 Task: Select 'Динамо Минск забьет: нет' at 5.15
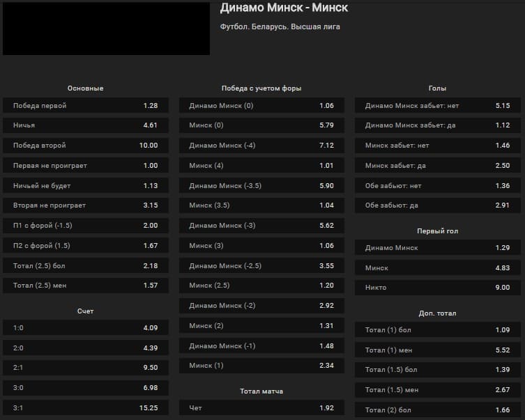[438, 106]
